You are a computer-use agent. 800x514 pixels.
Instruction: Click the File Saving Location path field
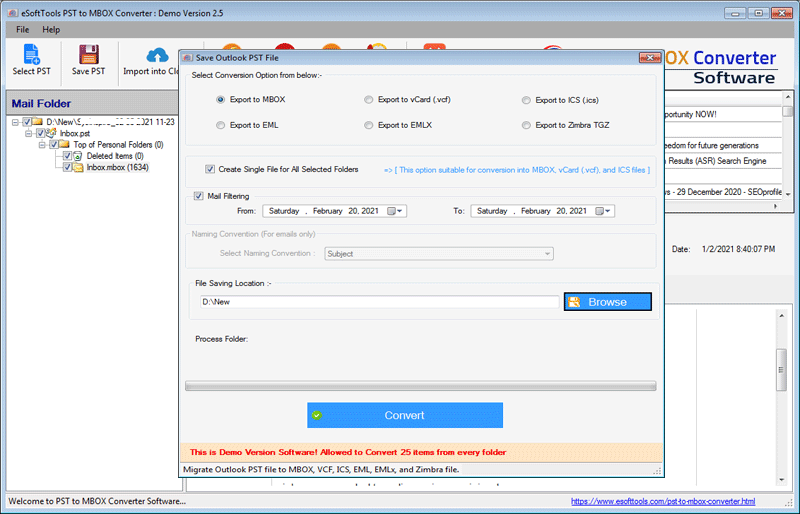click(x=380, y=302)
